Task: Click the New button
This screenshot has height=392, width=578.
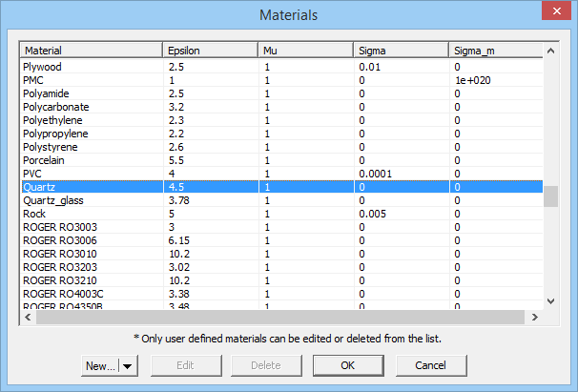Action: click(x=100, y=365)
